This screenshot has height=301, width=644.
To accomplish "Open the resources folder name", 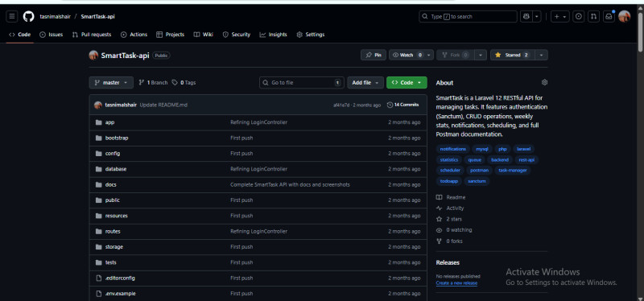I will click(x=116, y=216).
